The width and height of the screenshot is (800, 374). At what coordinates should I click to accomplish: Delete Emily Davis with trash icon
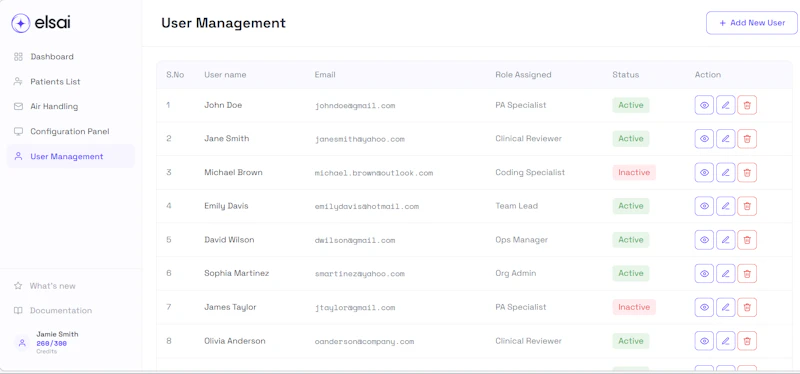(x=747, y=206)
